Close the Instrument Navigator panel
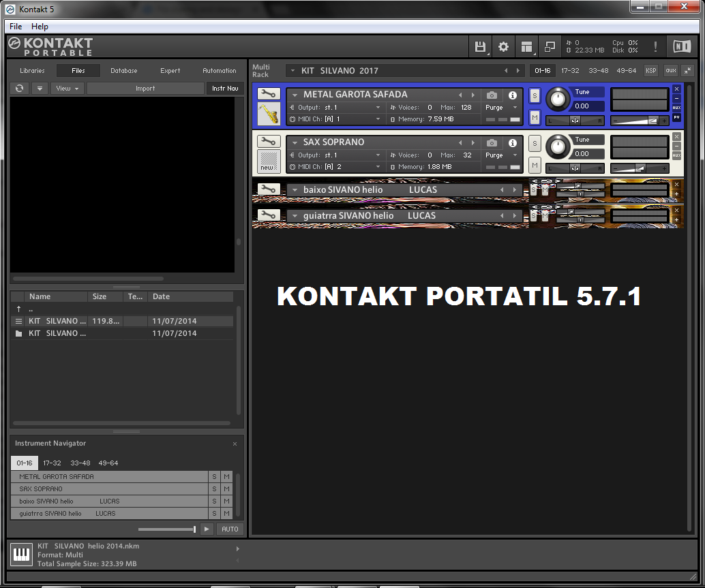Viewport: 705px width, 588px height. coord(235,444)
